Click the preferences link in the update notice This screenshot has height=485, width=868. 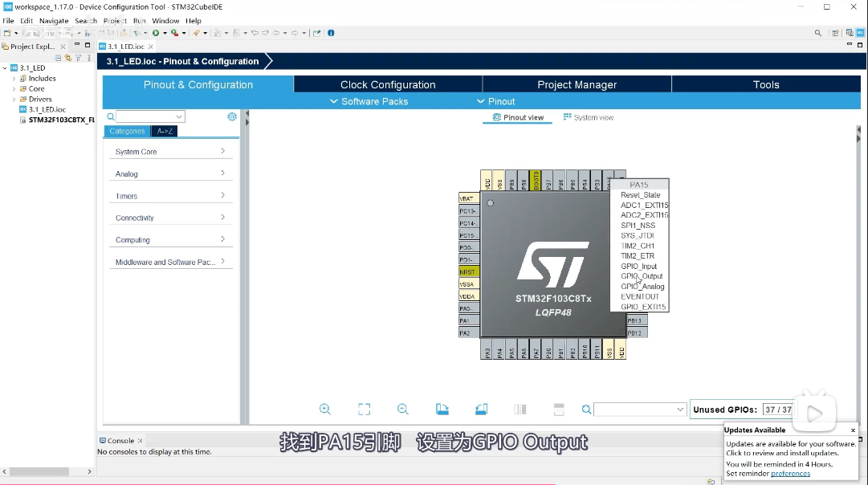coord(790,474)
